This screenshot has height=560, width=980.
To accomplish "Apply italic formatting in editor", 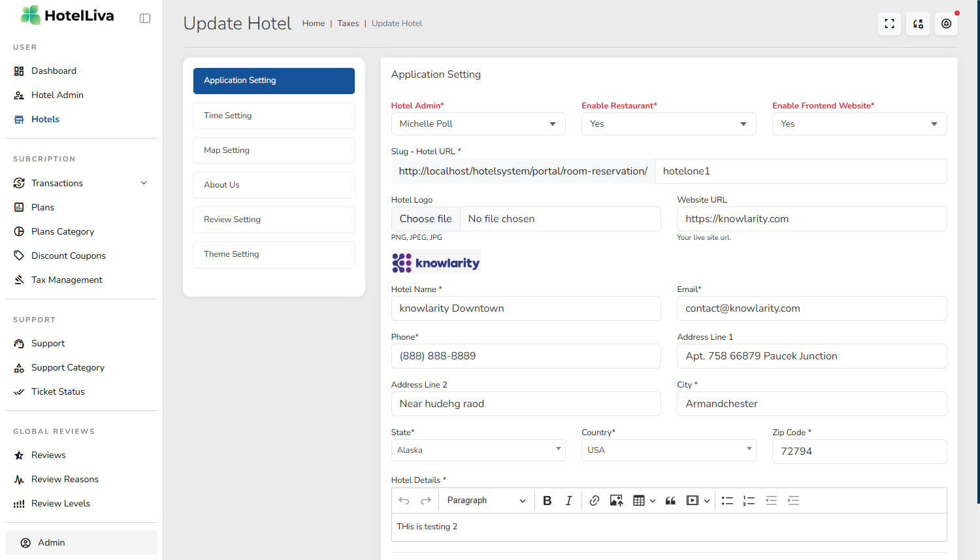I will pos(568,501).
